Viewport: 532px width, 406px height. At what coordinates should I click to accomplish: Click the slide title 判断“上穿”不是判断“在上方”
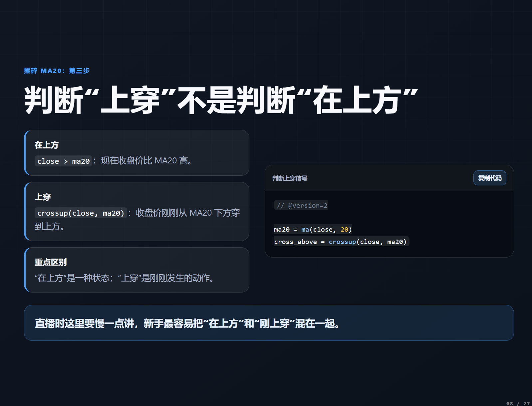pyautogui.click(x=221, y=100)
